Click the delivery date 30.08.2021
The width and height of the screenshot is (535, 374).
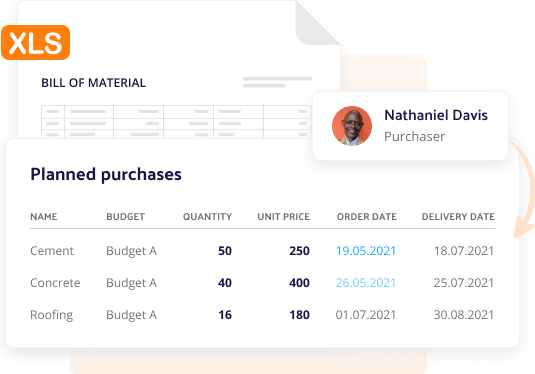click(x=464, y=315)
